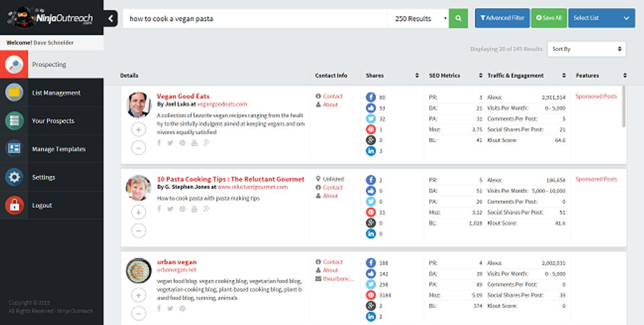The width and height of the screenshot is (644, 325).
Task: Click the Twitter share icon for Vegan Good Eats
Action: [x=371, y=119]
